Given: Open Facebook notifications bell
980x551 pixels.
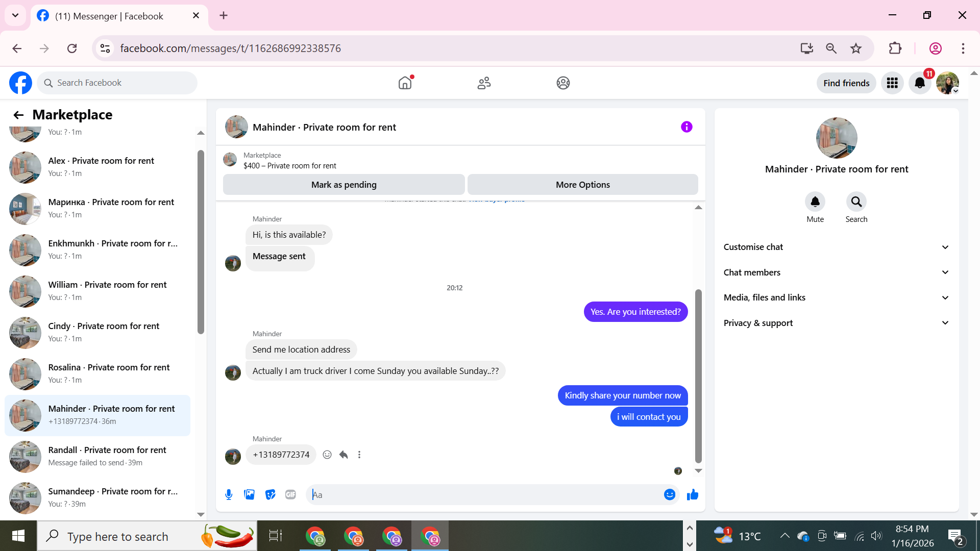Looking at the screenshot, I should (919, 83).
